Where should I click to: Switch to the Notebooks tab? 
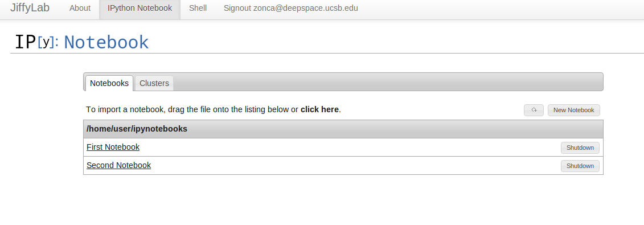coord(109,83)
